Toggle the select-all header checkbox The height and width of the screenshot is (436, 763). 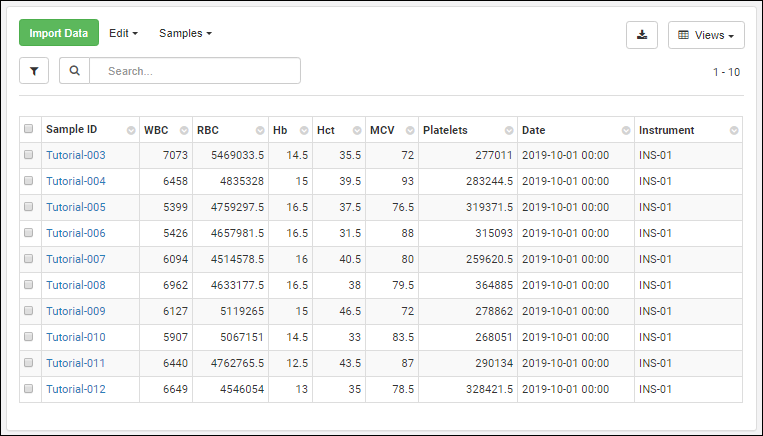click(29, 129)
